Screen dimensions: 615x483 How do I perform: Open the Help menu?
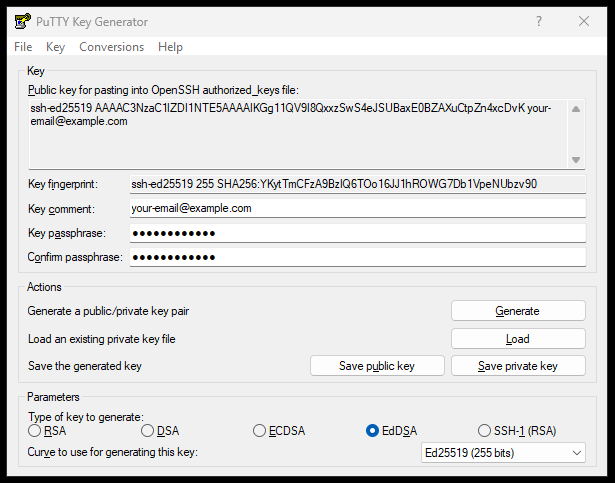tap(170, 47)
